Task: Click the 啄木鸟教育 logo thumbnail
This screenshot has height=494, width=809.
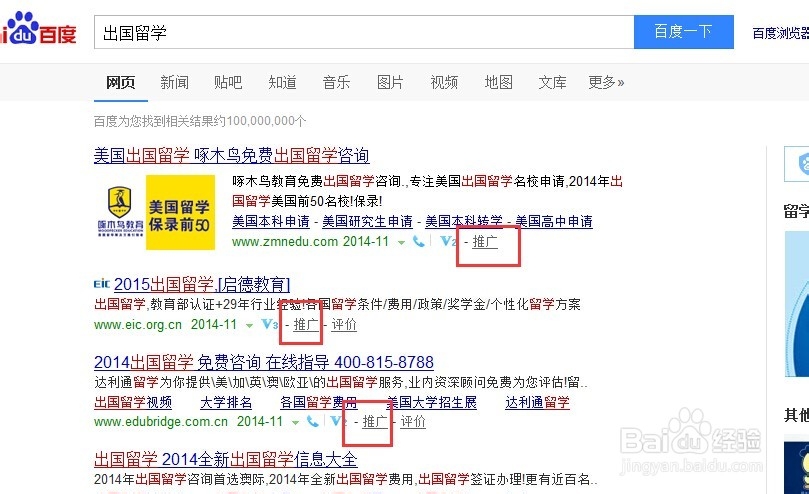Action: click(x=120, y=212)
